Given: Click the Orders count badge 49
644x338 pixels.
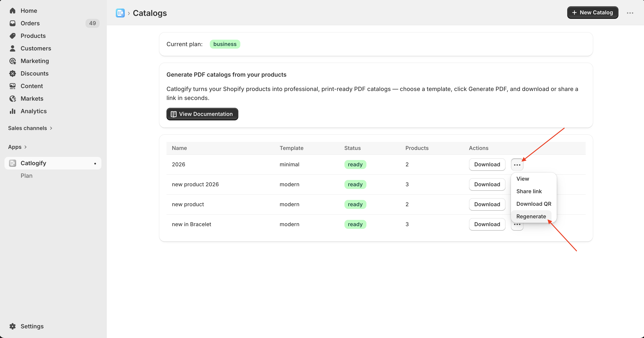Looking at the screenshot, I should click(92, 23).
